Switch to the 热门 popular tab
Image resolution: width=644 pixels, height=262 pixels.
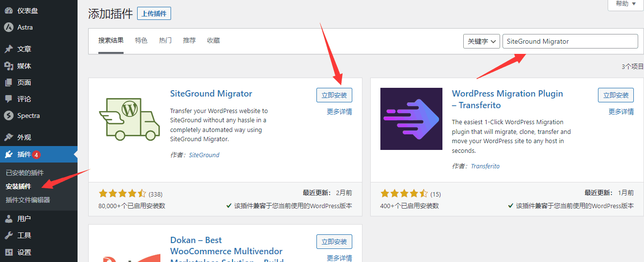[x=165, y=41]
